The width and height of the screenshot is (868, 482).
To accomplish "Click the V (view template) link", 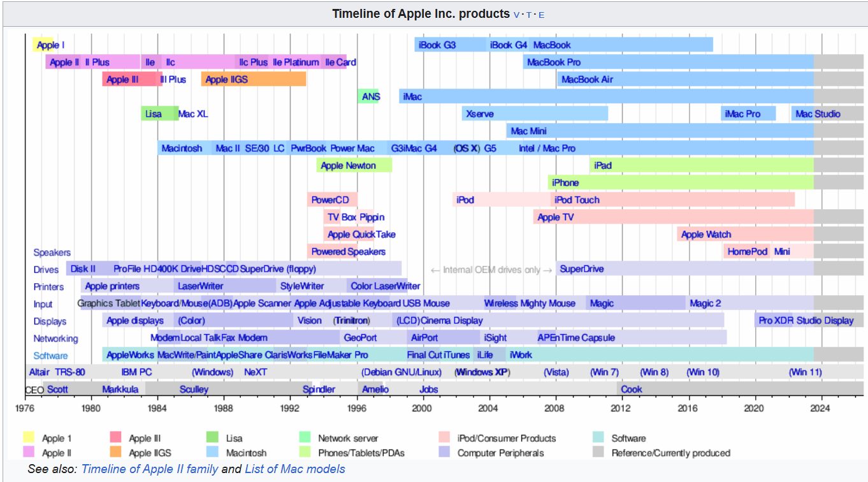I will click(x=517, y=15).
